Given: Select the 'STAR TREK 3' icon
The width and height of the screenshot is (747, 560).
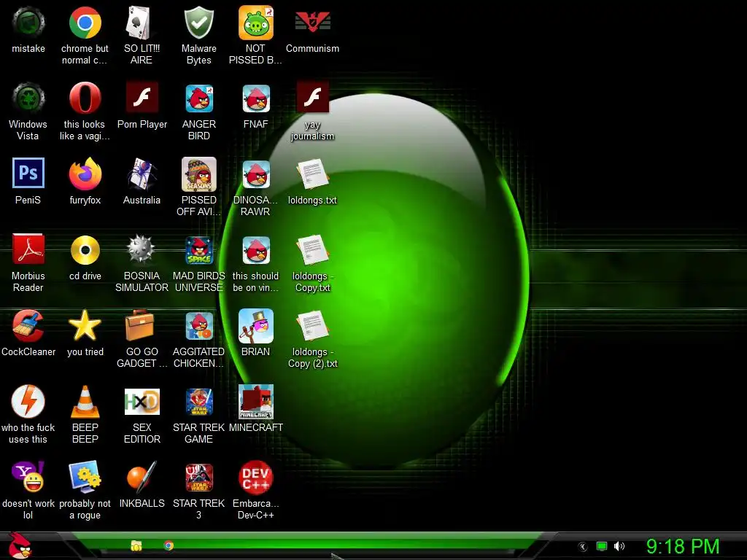Looking at the screenshot, I should [x=198, y=477].
